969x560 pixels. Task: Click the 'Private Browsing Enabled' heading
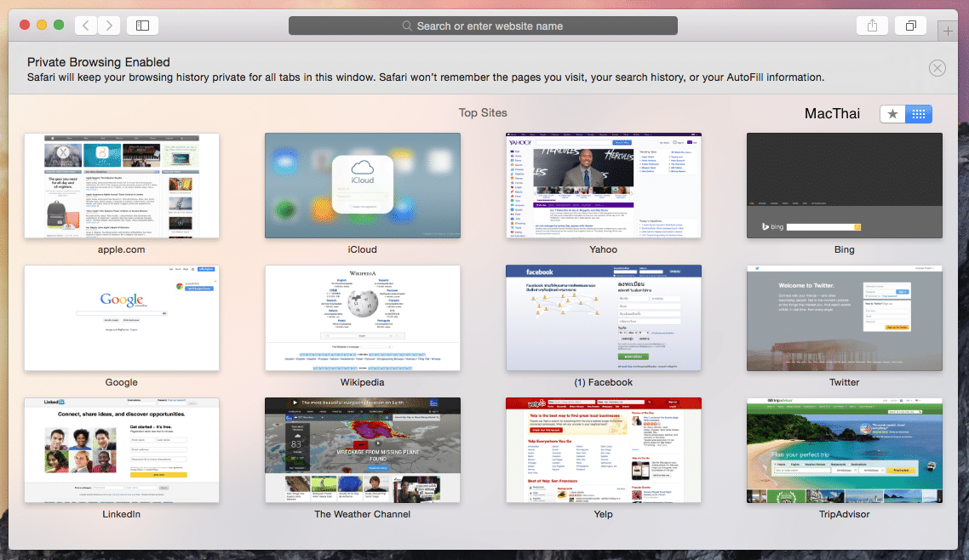tap(98, 62)
